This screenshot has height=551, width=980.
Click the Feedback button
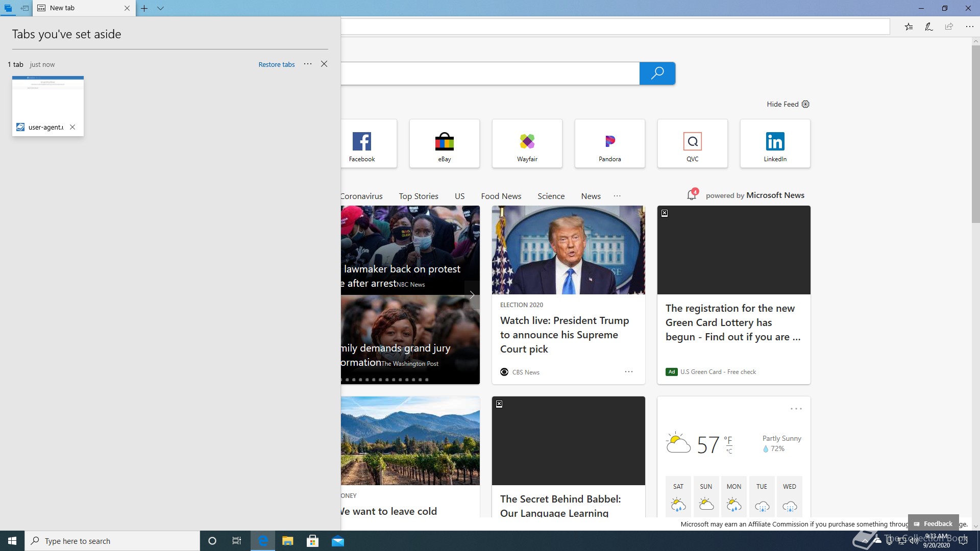[933, 523]
